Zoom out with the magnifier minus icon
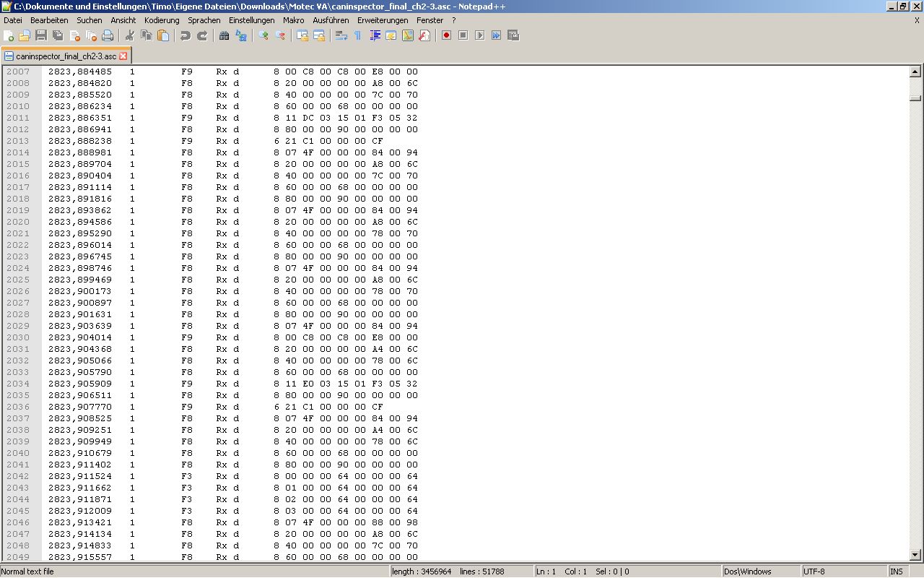 280,35
